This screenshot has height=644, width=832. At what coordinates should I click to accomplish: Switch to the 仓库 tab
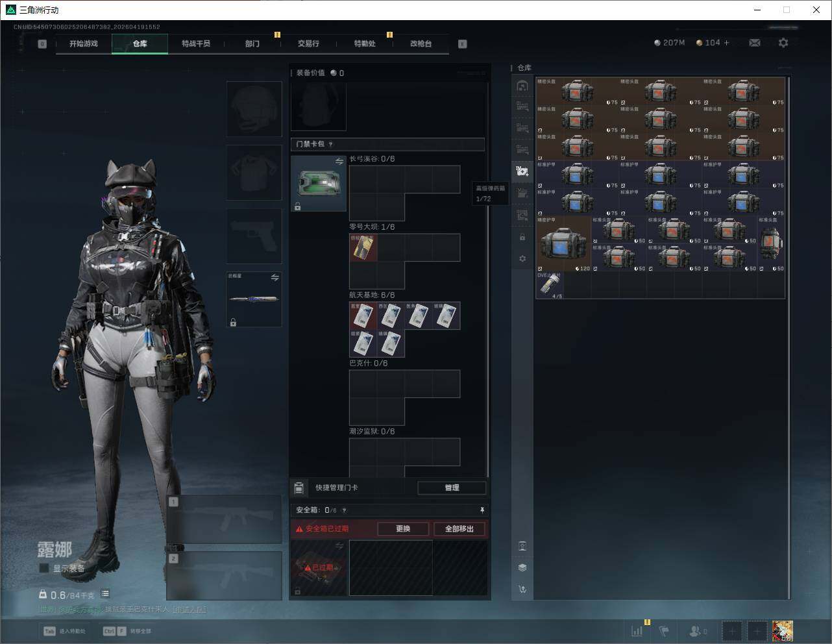(140, 43)
